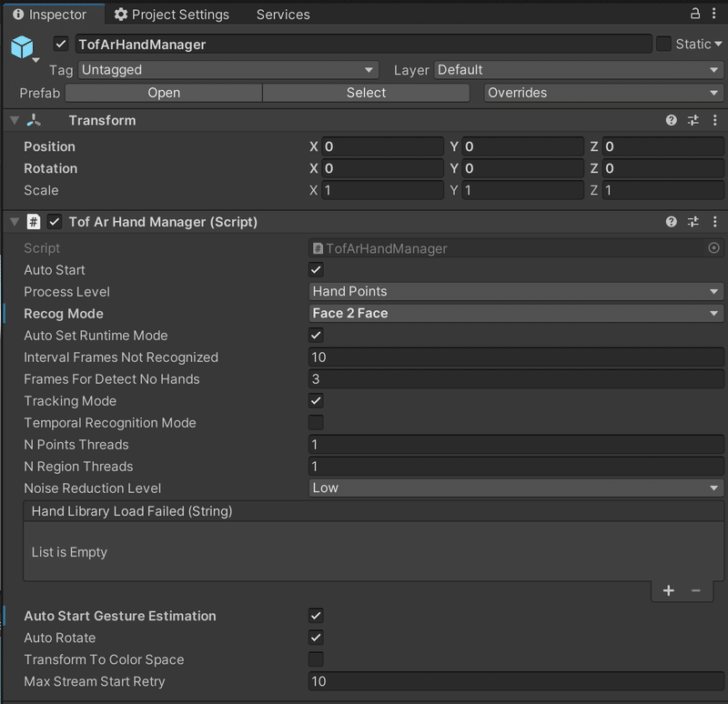Switch to the Services tab
The image size is (728, 704).
point(283,15)
